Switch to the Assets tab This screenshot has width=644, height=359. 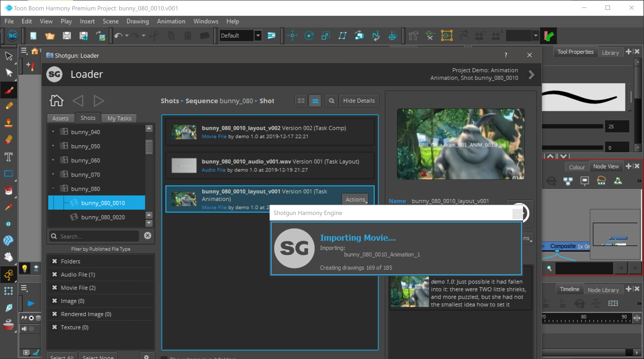coord(61,118)
